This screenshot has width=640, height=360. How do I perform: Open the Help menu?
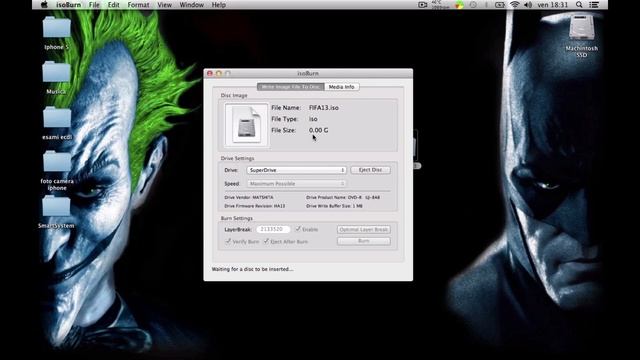pos(218,5)
